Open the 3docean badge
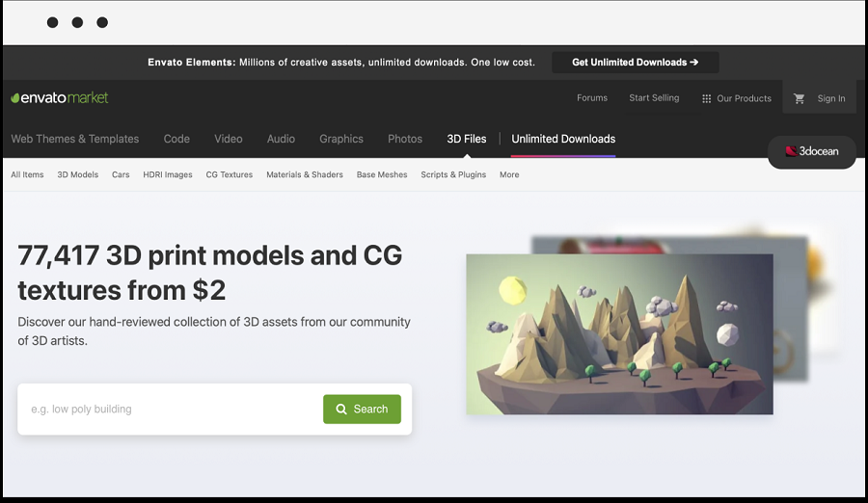 (811, 151)
